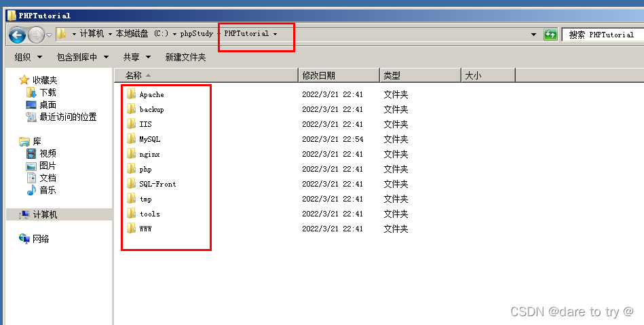Click the green refresh button
Screen dimensions: 644x325
point(550,35)
